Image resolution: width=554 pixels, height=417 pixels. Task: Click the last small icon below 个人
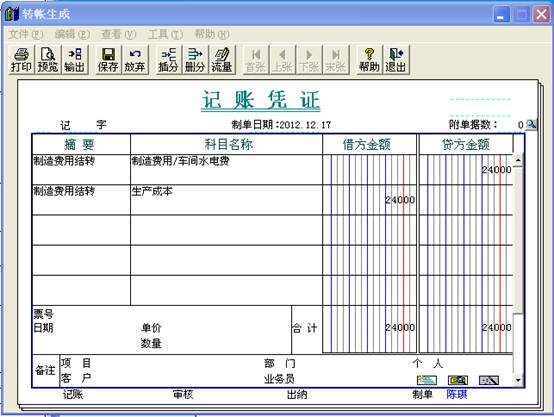pyautogui.click(x=489, y=380)
